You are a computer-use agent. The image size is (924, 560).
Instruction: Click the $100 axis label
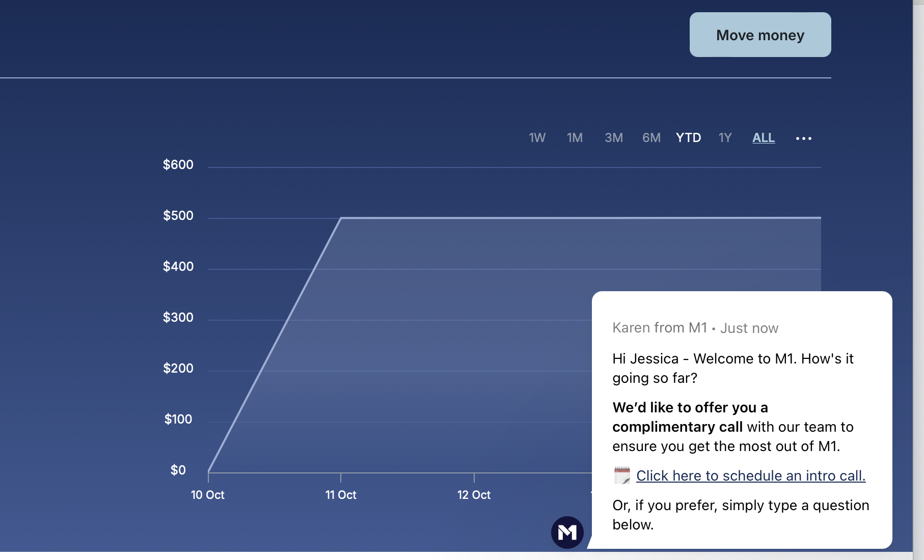[x=178, y=419]
